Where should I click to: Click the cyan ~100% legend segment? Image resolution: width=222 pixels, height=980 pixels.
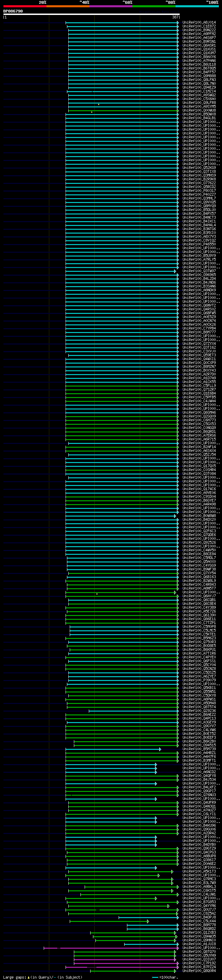coord(197,6)
